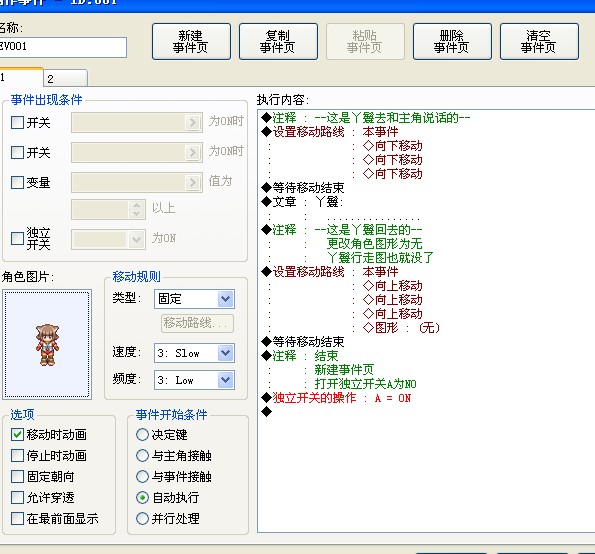Select the comment line '更改角色图形为无'
This screenshot has height=554, width=595.
click(x=375, y=244)
